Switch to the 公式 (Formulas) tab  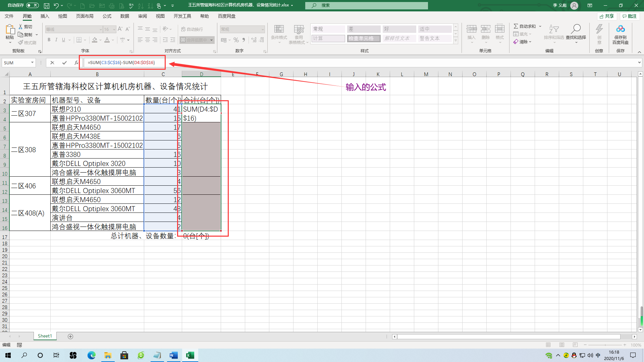[107, 16]
